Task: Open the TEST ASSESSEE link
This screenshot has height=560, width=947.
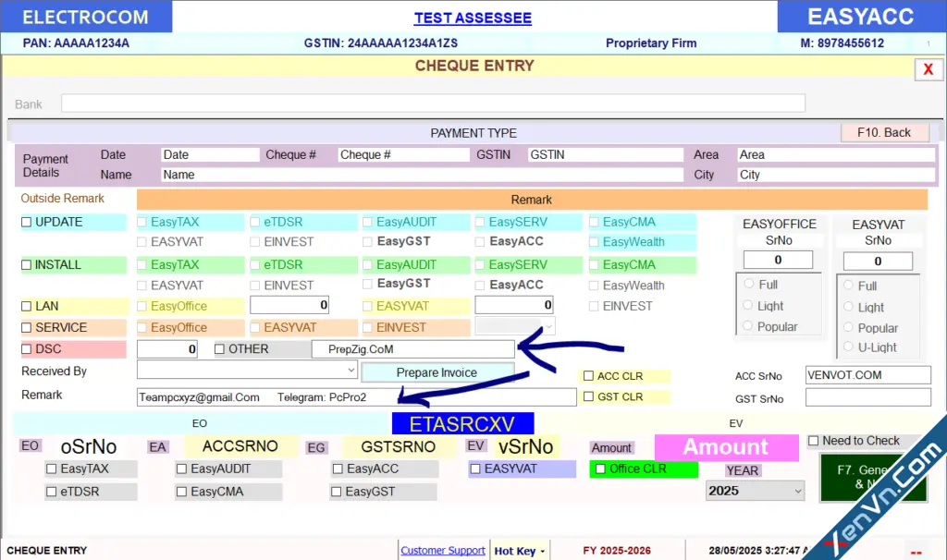Action: coord(473,18)
